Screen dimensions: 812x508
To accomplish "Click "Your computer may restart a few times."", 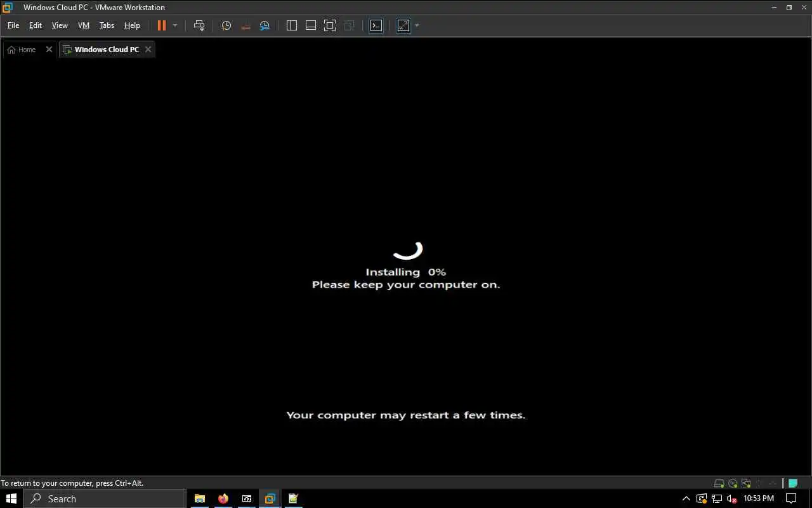I will click(x=406, y=415).
